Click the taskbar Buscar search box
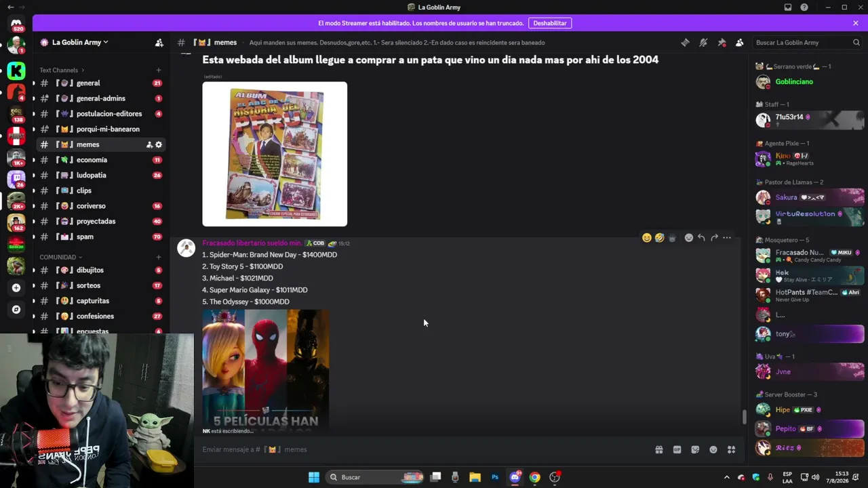Screen dimensions: 868x488 tap(374, 477)
